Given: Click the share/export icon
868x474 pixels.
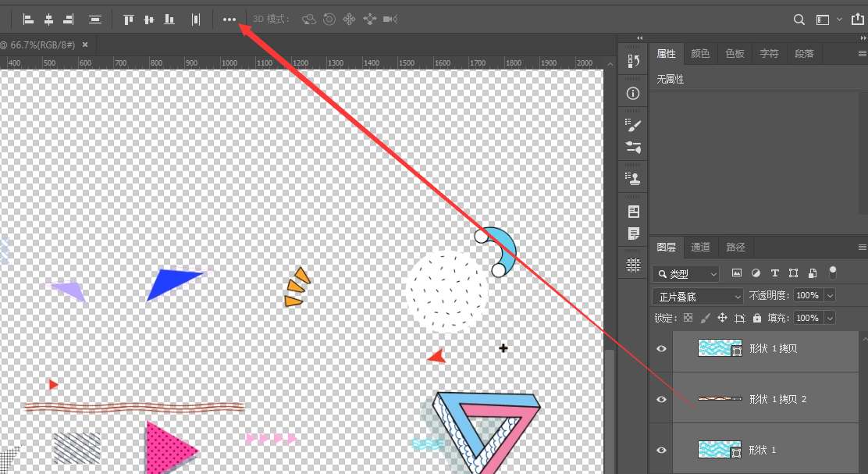Looking at the screenshot, I should pos(857,19).
